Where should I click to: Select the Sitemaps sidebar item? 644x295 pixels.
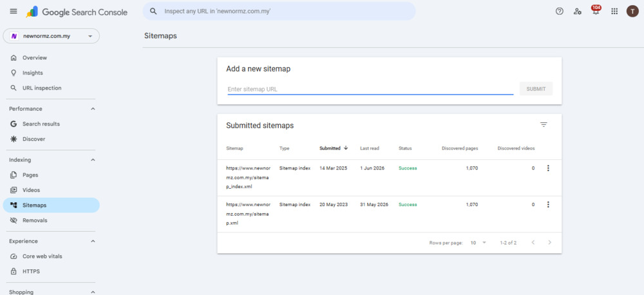(x=52, y=205)
